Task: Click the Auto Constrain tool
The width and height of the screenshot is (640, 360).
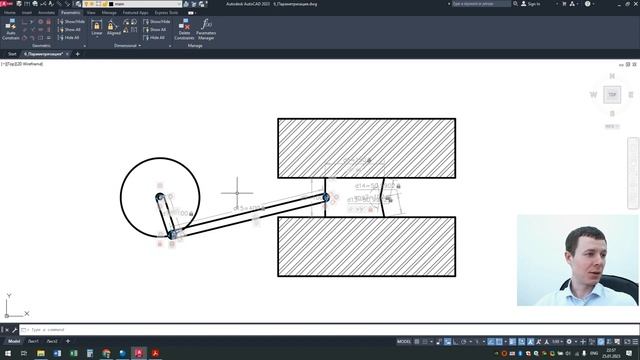Action: click(x=11, y=29)
